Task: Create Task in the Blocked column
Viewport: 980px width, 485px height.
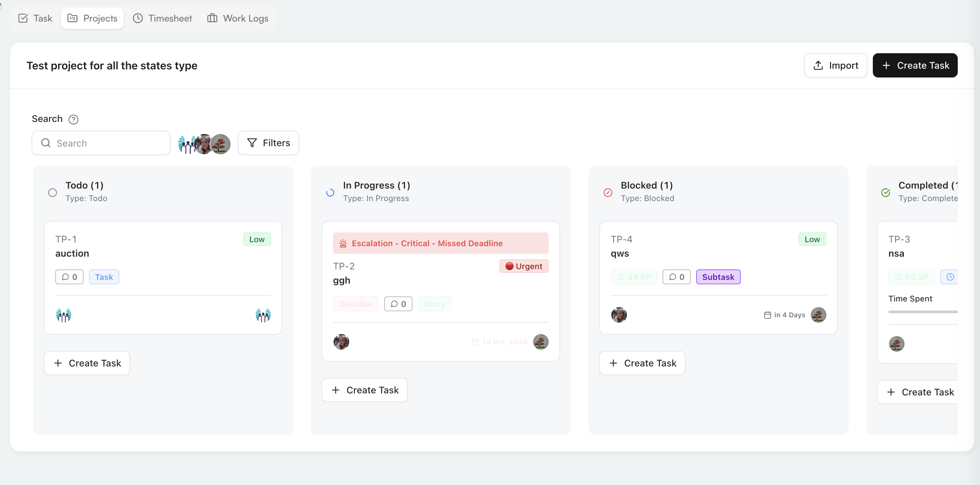Action: click(x=642, y=363)
